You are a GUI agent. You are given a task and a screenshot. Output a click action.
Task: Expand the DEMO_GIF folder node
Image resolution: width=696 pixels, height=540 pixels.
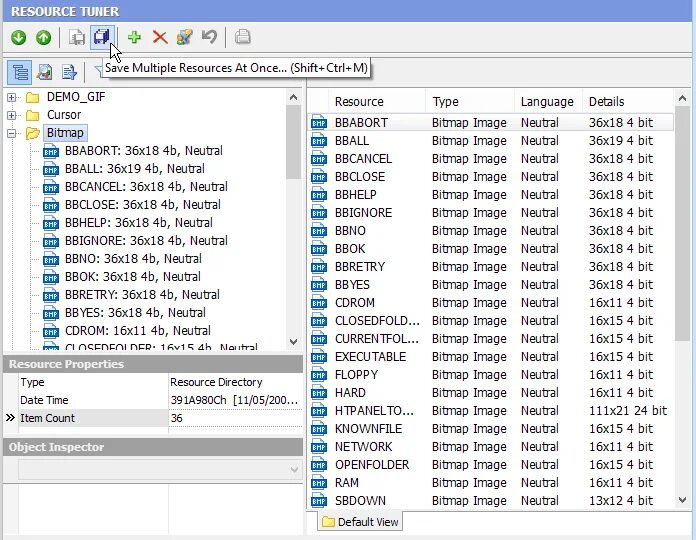click(x=12, y=97)
